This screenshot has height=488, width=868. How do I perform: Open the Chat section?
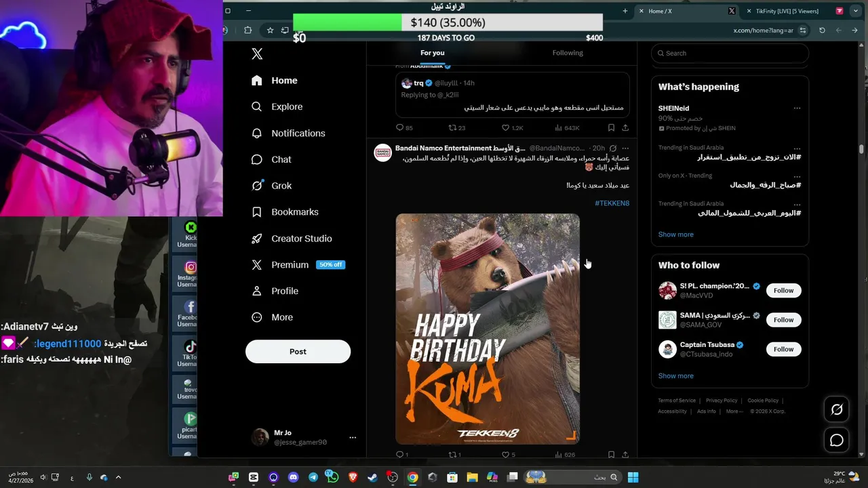(271, 160)
